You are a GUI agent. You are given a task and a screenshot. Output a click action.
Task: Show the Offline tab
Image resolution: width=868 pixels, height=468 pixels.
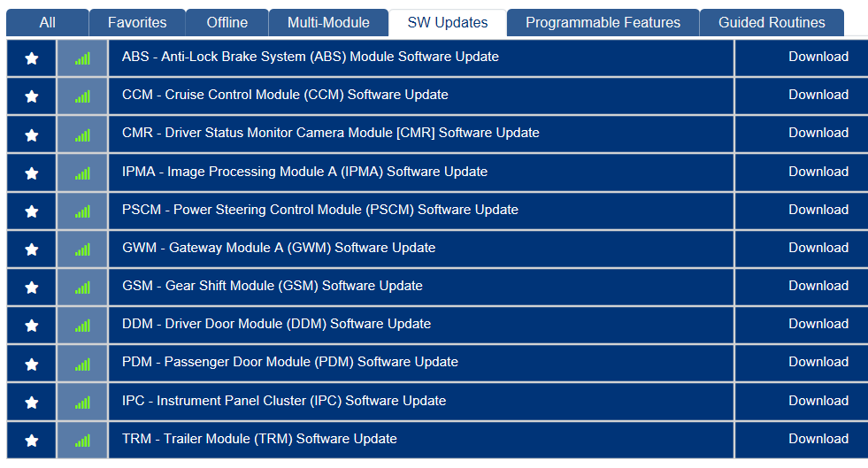pyautogui.click(x=227, y=23)
